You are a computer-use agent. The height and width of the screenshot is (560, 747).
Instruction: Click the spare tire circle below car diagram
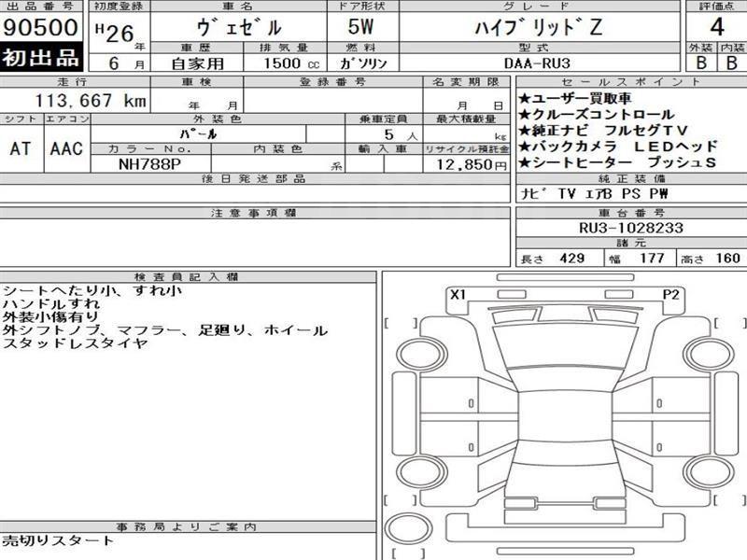tap(408, 528)
